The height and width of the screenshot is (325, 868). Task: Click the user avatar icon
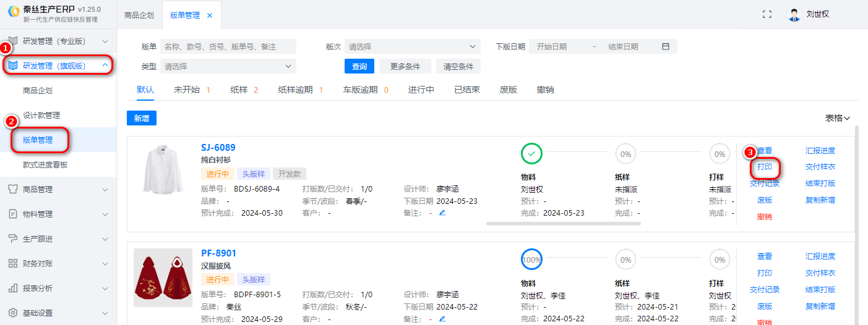(794, 14)
